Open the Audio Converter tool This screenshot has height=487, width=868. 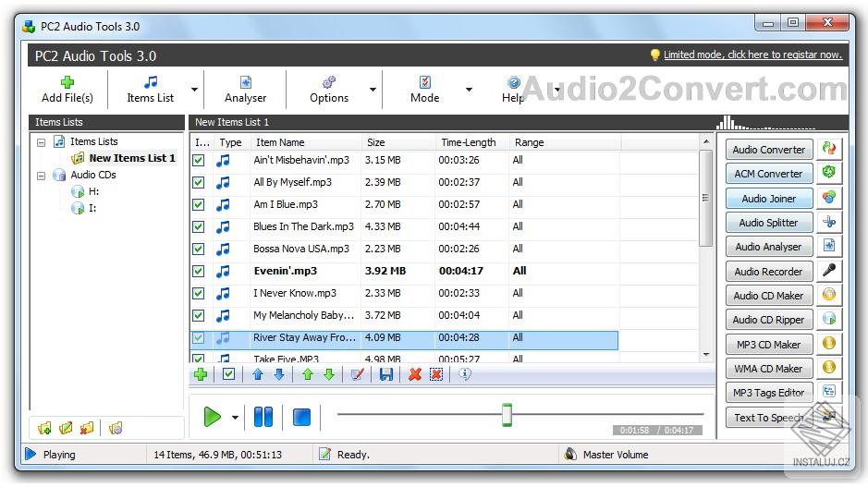pos(769,150)
